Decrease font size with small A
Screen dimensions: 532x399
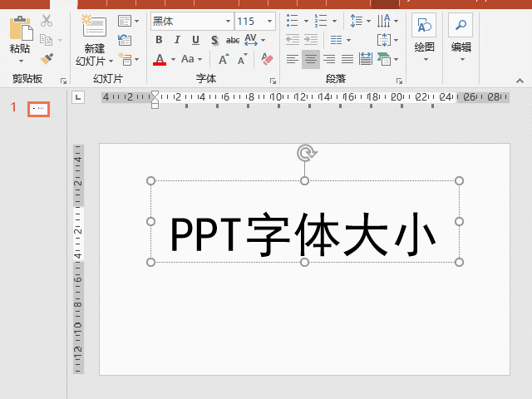click(242, 59)
